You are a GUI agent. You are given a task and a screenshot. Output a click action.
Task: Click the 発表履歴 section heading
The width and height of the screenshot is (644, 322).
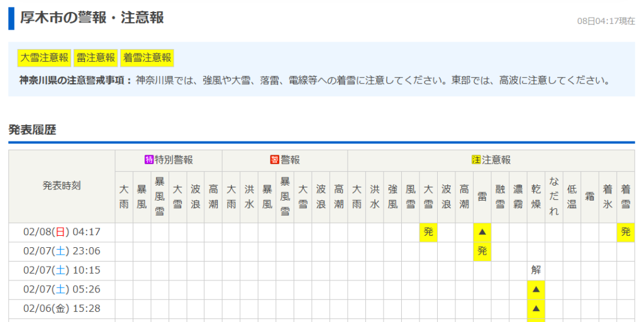32,130
